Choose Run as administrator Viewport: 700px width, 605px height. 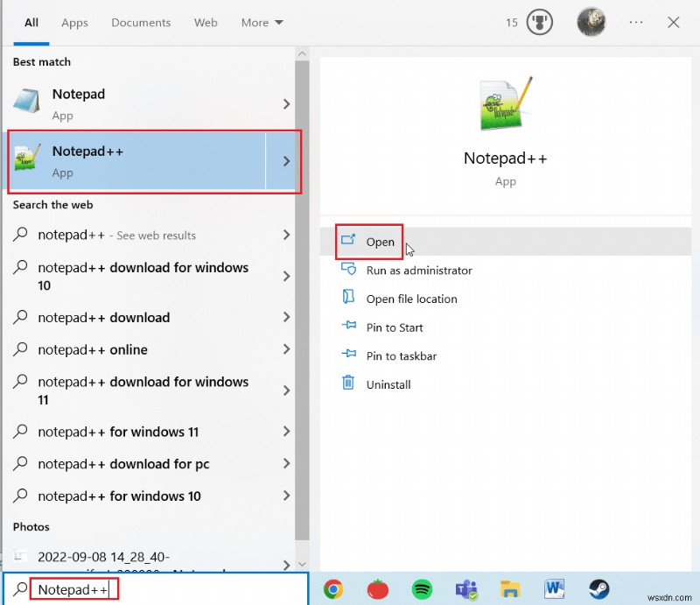(x=506, y=270)
